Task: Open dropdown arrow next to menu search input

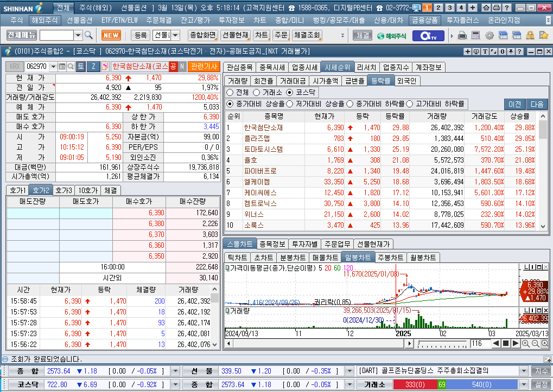Action: (x=78, y=35)
